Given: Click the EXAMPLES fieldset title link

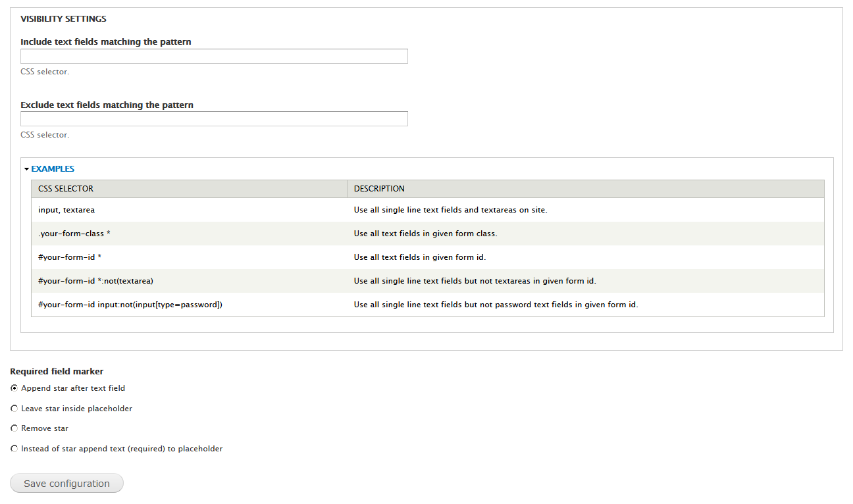Looking at the screenshot, I should 53,169.
